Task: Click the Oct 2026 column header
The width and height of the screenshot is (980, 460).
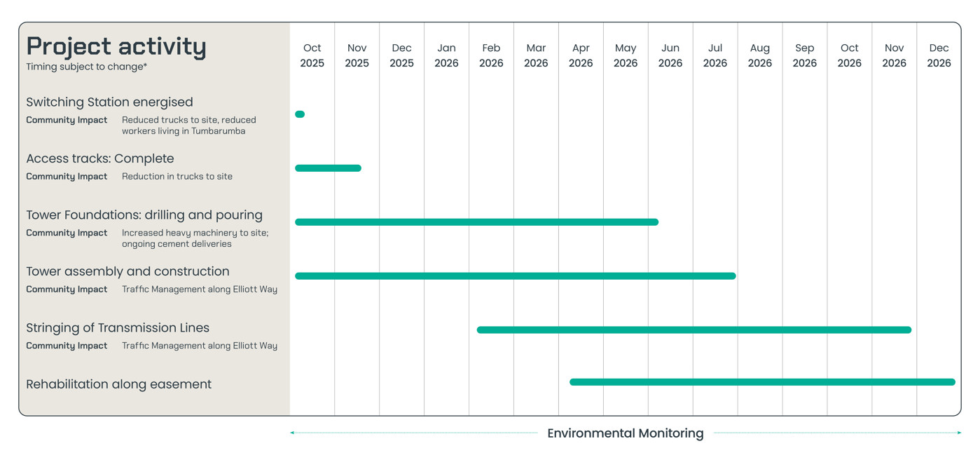Action: pyautogui.click(x=850, y=55)
